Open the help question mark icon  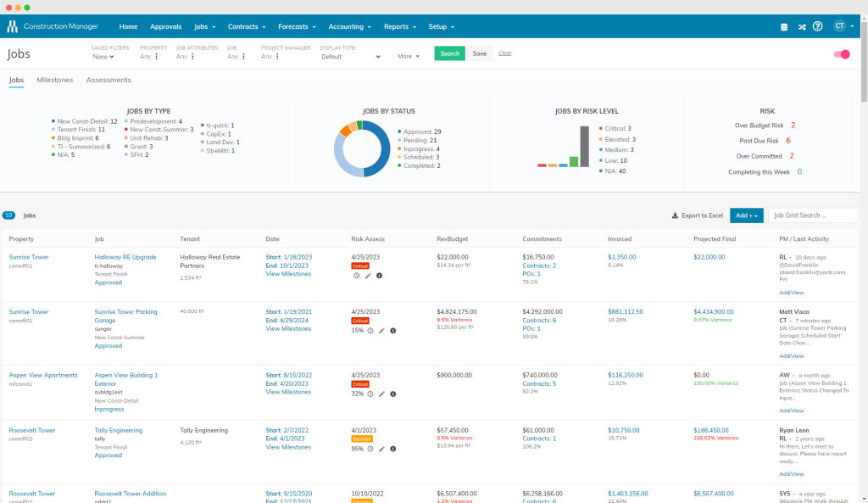(818, 26)
